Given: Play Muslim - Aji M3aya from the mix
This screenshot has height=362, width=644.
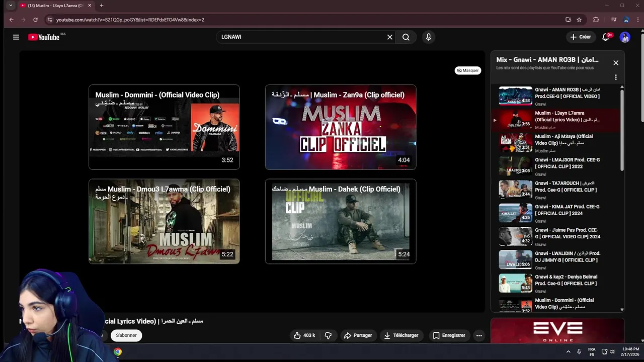Looking at the screenshot, I should click(555, 143).
